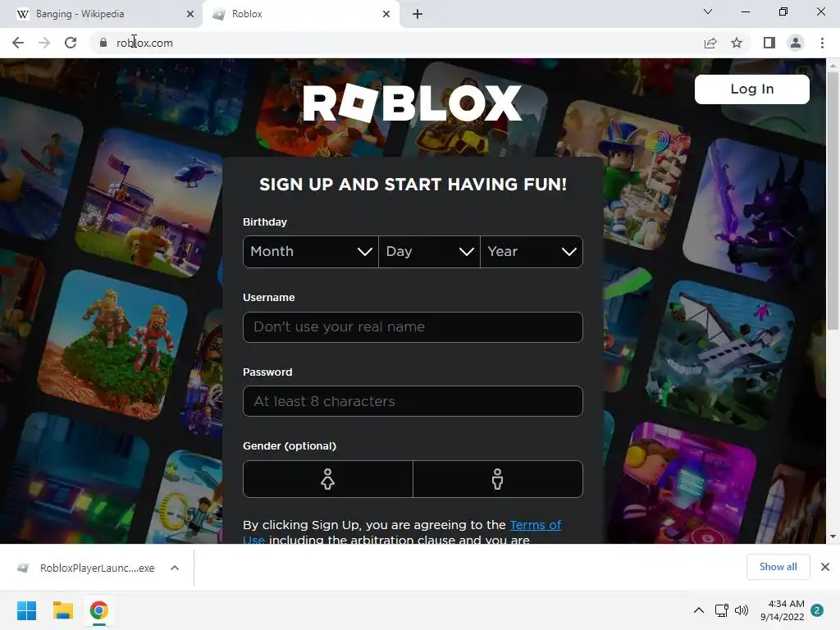Screen dimensions: 840x630
Task: Open Chrome's three-dot menu
Action: 822,43
